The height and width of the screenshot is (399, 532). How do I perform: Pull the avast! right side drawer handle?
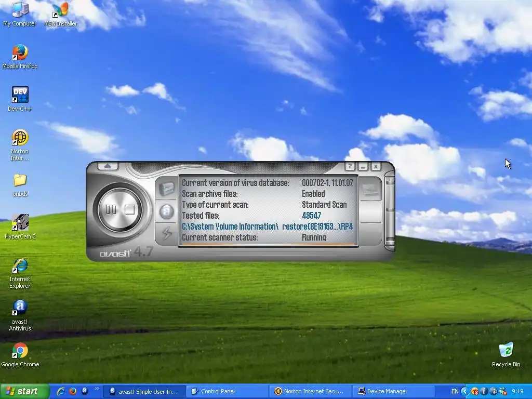390,211
